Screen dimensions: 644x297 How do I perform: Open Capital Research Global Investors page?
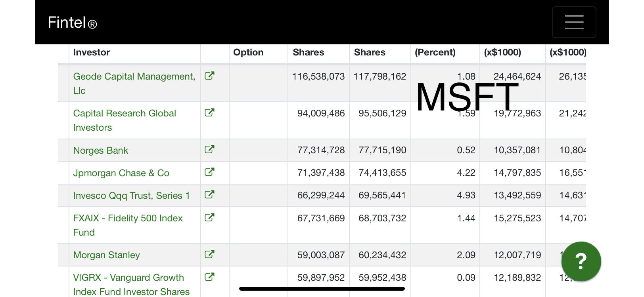pyautogui.click(x=125, y=120)
